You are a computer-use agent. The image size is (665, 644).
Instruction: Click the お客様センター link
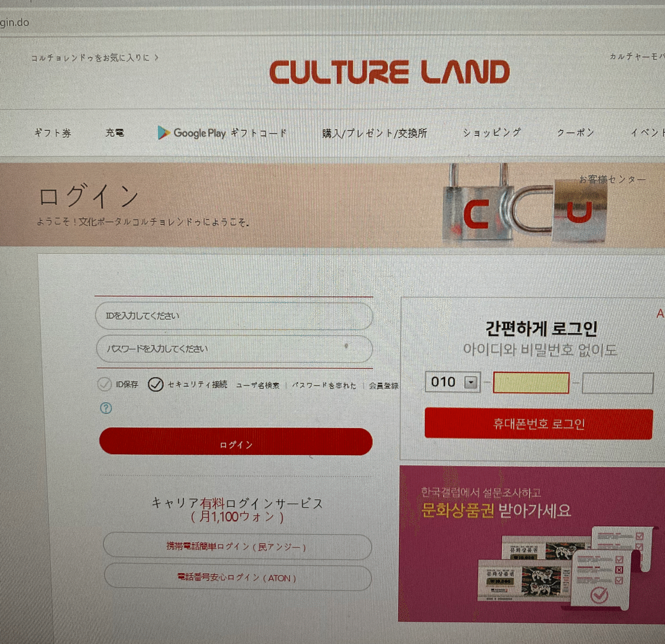click(x=613, y=179)
